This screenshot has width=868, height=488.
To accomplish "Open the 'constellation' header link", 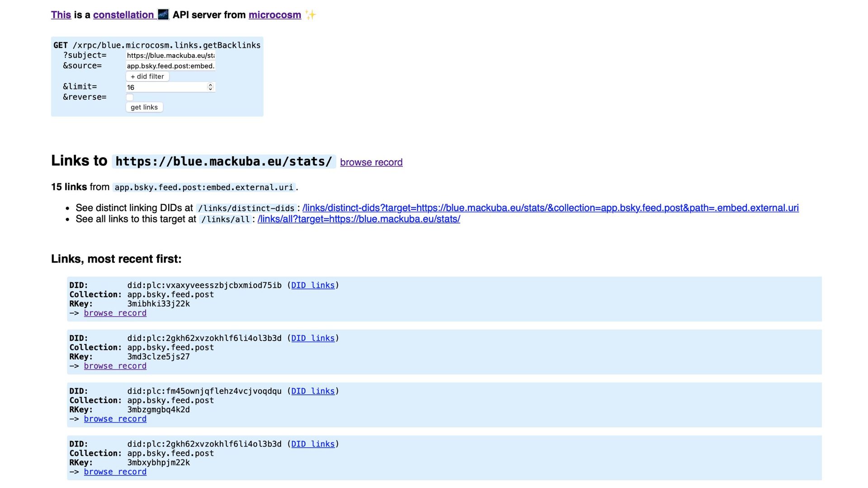I will tap(123, 15).
